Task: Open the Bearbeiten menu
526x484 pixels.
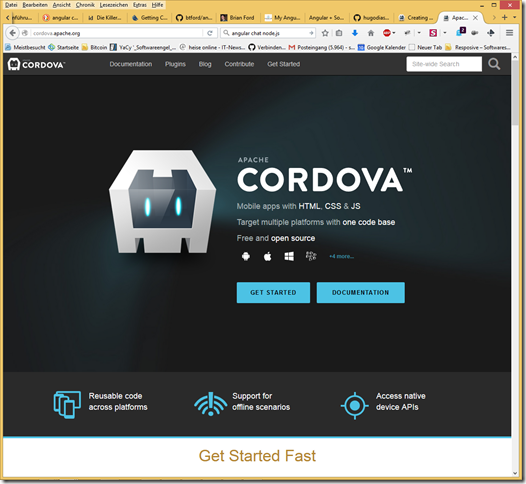Action: click(35, 5)
